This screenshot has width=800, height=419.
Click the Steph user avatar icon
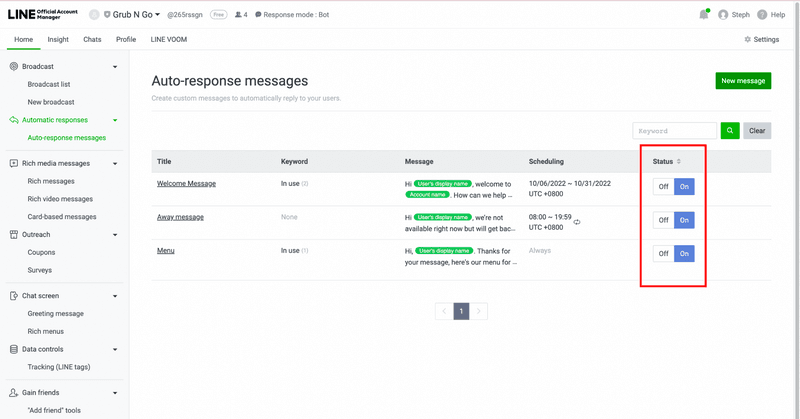723,15
